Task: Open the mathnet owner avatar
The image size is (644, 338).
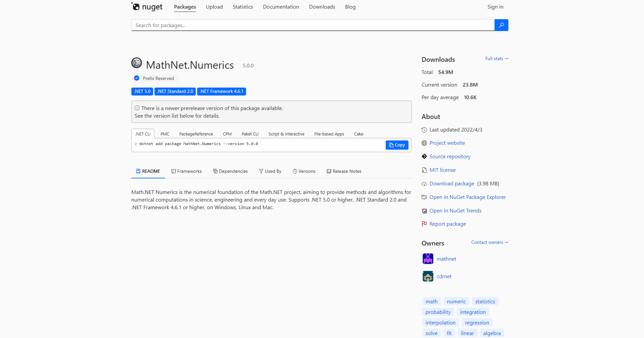Action: [x=428, y=259]
